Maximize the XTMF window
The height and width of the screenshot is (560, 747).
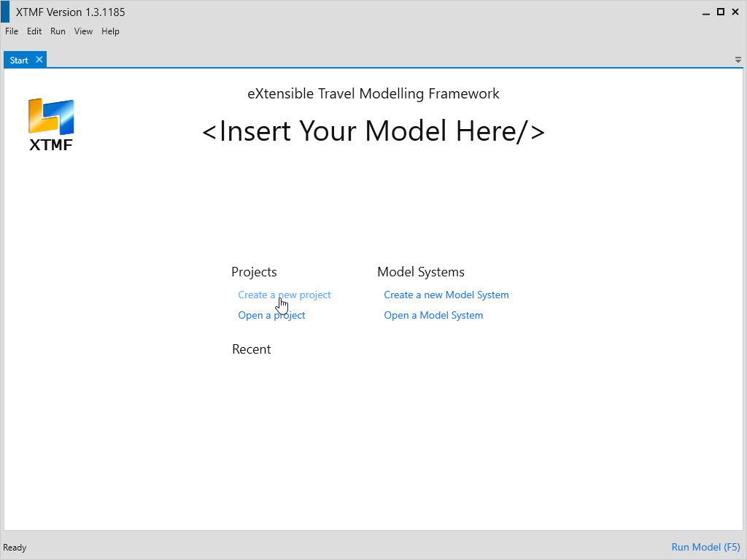click(x=721, y=12)
